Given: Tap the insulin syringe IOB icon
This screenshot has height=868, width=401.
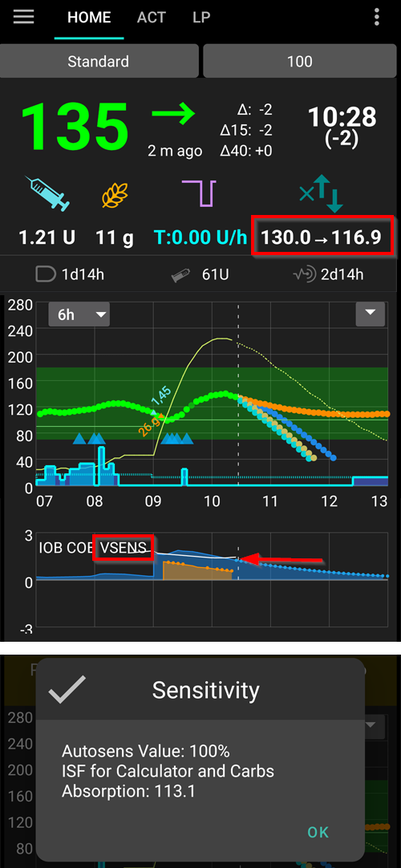Looking at the screenshot, I should tap(47, 193).
